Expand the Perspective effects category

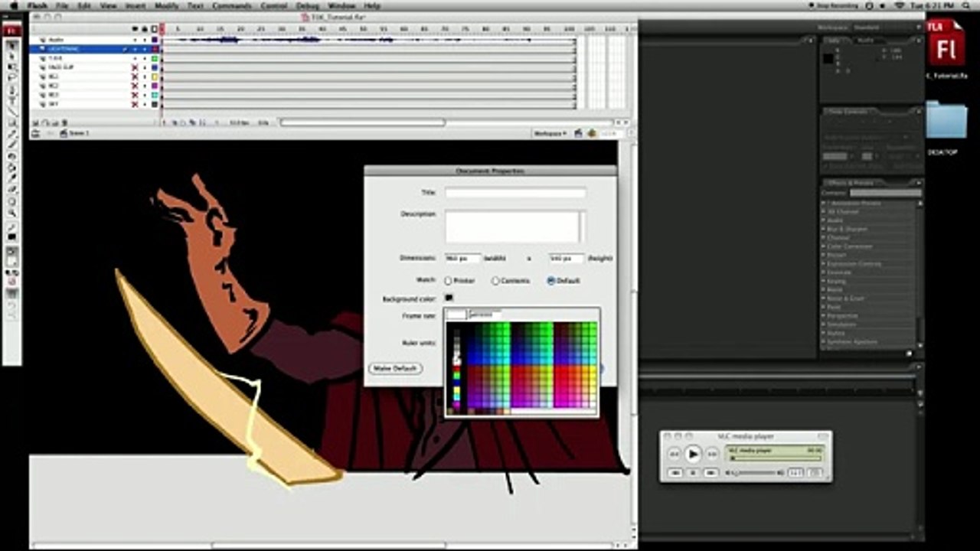pos(824,315)
